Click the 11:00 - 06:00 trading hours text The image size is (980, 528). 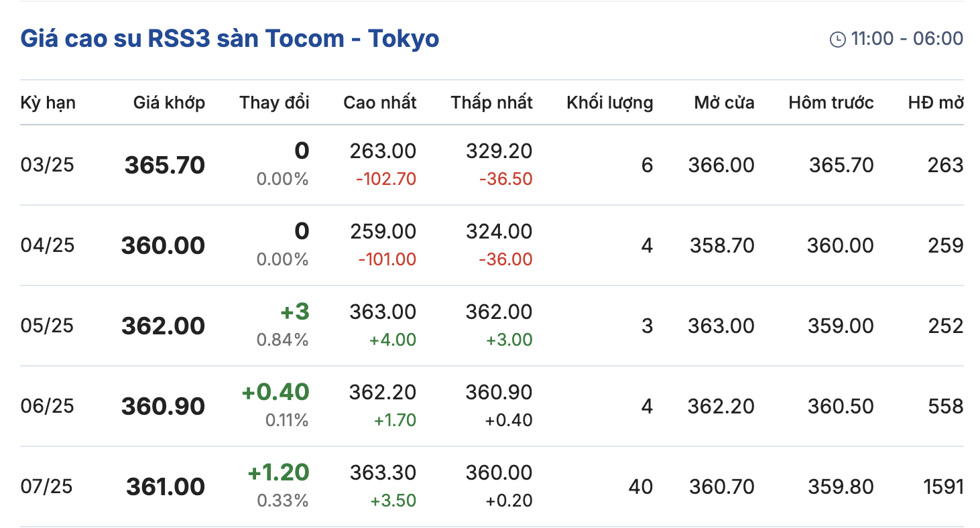coord(907,39)
